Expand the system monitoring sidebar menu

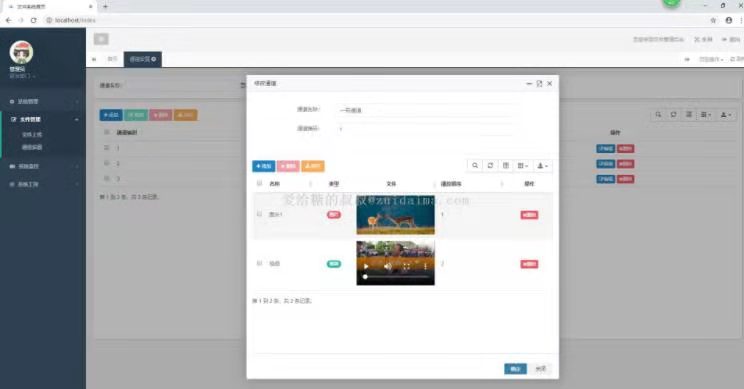pyautogui.click(x=43, y=167)
